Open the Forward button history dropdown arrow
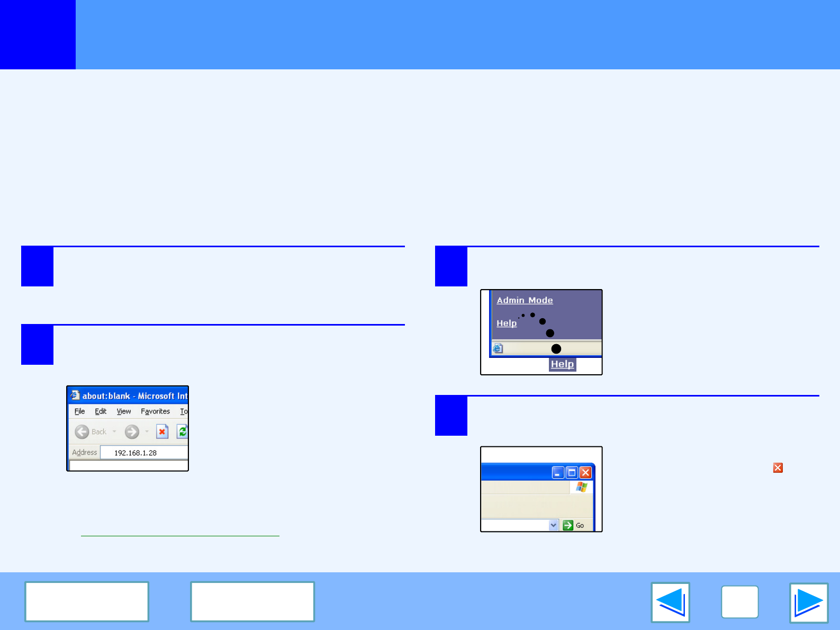Viewport: 840px width, 630px height. click(x=147, y=431)
